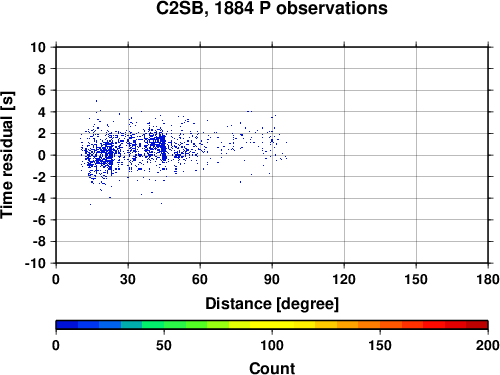Select the y-axis tick label '-2'
Screen dimensions: 500x375
coord(39,177)
